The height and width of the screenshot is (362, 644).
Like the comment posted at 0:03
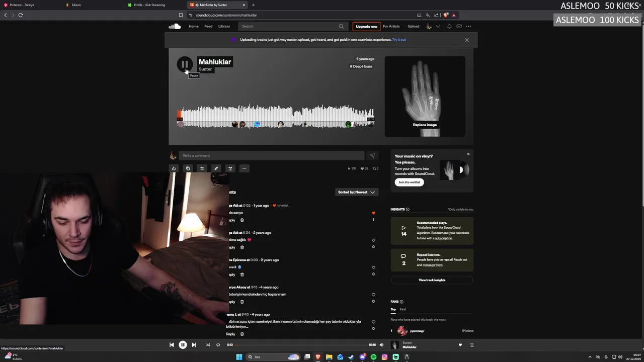tap(373, 267)
